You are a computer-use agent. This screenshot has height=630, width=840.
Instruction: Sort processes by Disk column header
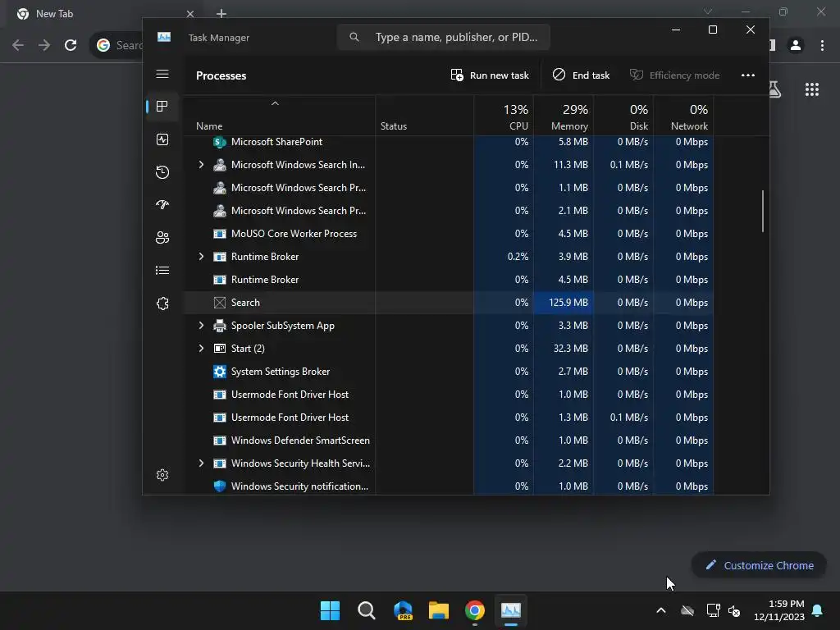pyautogui.click(x=623, y=116)
